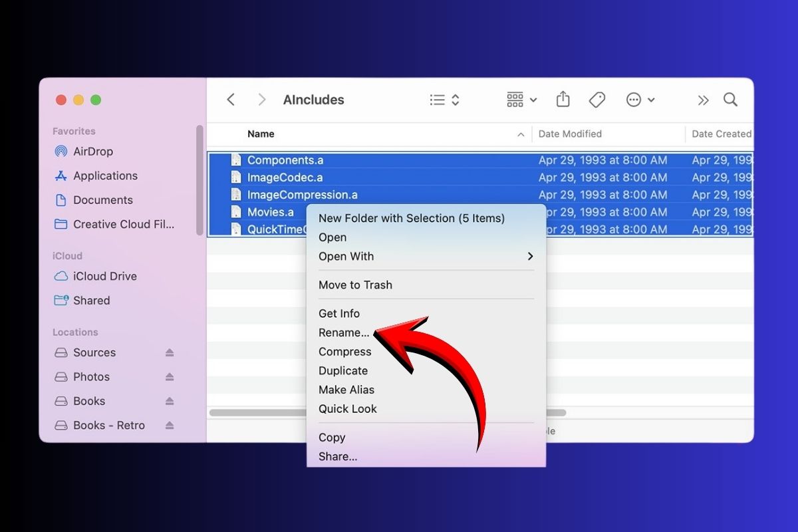Select Move to Trash in context menu

pyautogui.click(x=355, y=285)
